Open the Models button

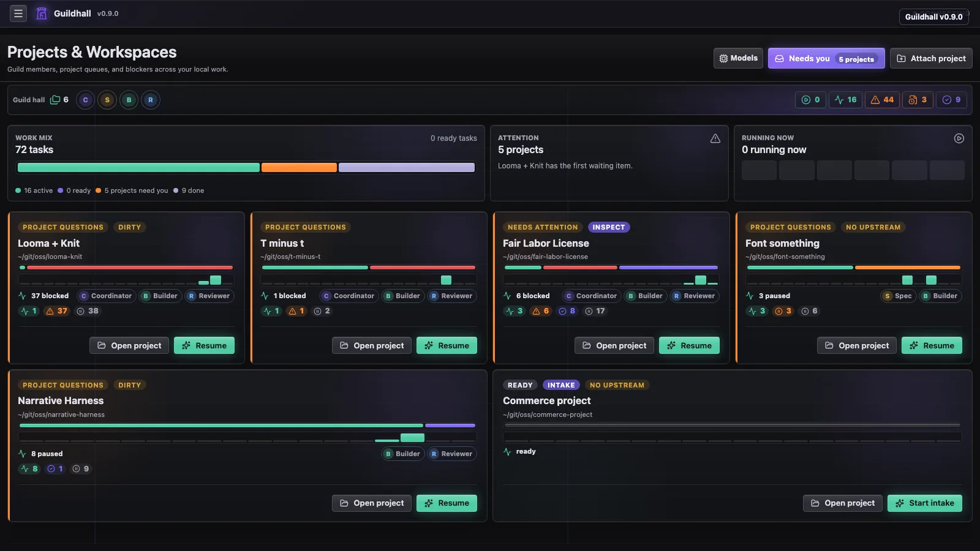pos(738,58)
